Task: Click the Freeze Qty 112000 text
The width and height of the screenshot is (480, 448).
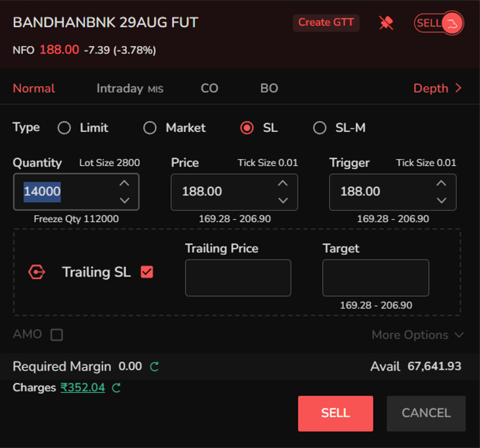Action: (x=76, y=219)
